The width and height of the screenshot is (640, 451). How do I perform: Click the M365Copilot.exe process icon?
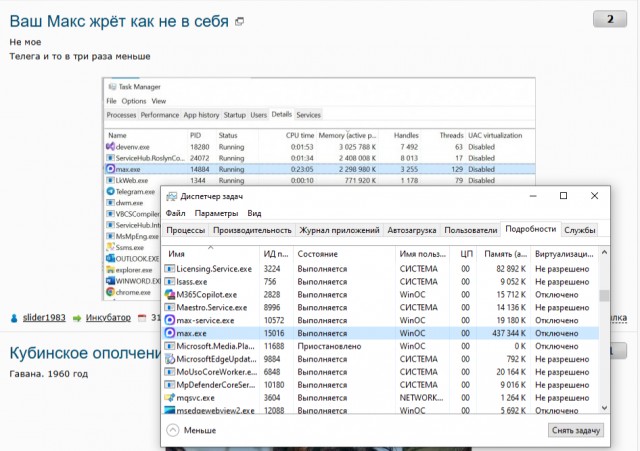169,294
